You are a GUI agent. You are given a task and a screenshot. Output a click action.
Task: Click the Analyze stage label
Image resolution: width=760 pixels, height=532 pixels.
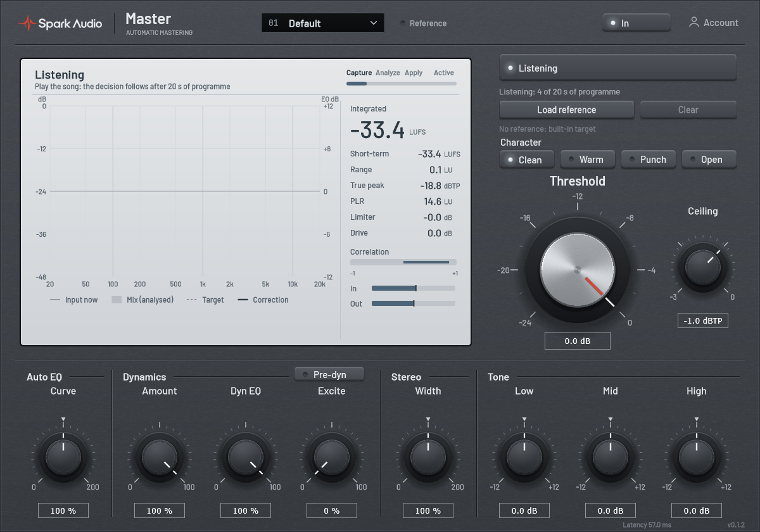[x=388, y=73]
